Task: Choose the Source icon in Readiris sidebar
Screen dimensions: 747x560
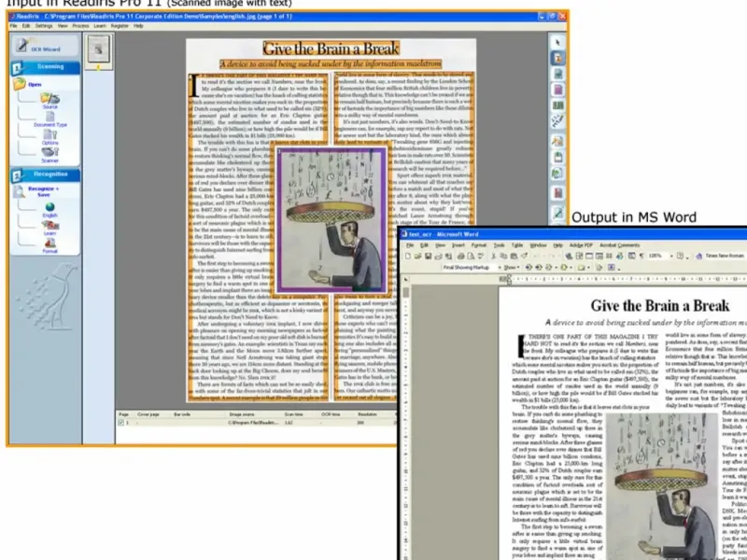Action: tap(50, 100)
